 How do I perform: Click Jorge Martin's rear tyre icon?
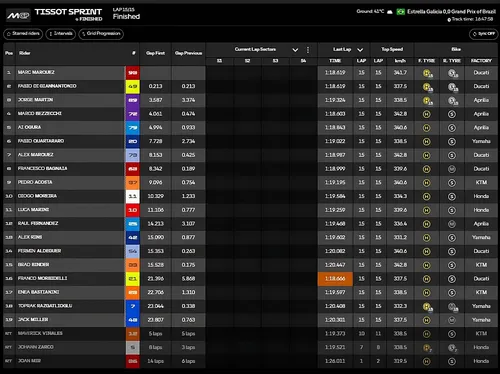click(453, 101)
